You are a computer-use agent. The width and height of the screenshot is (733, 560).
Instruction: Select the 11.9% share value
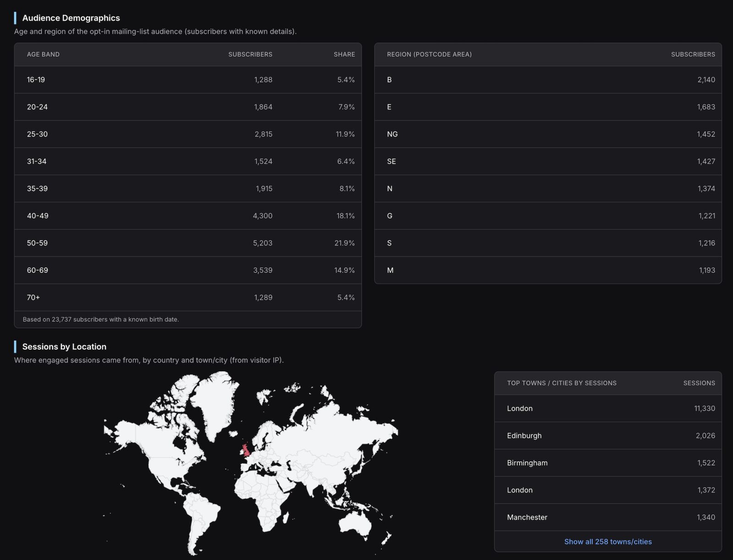[x=345, y=134]
